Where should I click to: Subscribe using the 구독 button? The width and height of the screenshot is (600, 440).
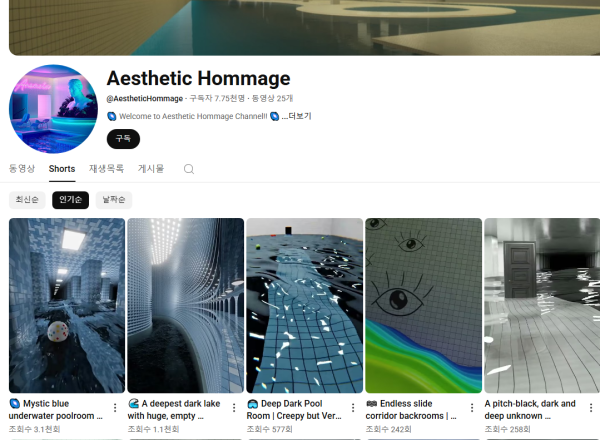pos(123,139)
